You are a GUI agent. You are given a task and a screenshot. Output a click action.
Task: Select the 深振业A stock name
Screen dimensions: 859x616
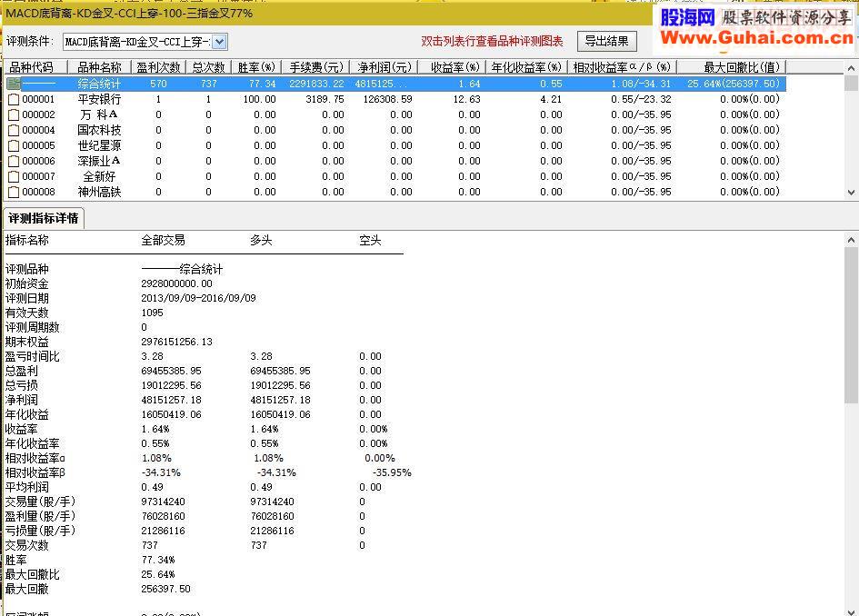99,161
